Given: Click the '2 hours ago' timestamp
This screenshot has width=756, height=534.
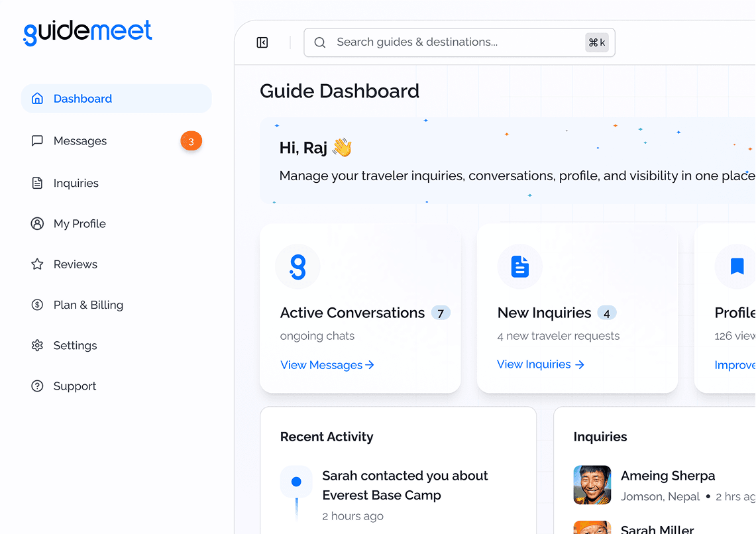Looking at the screenshot, I should [353, 516].
